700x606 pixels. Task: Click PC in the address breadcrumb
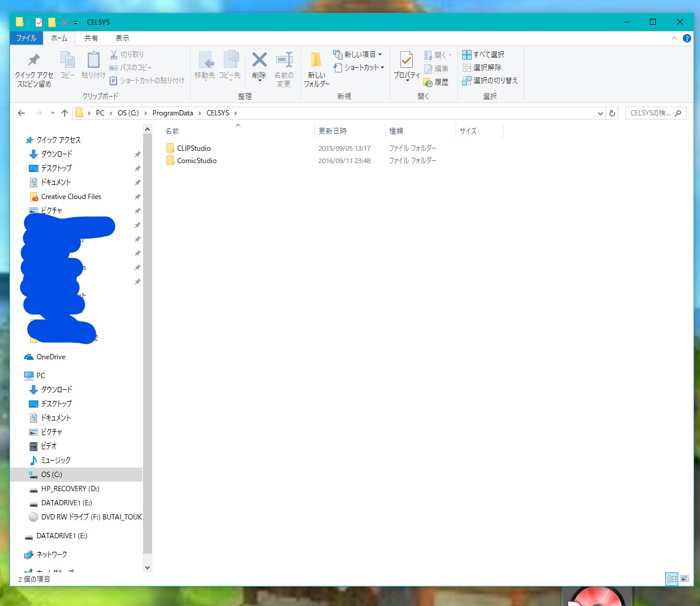click(100, 113)
